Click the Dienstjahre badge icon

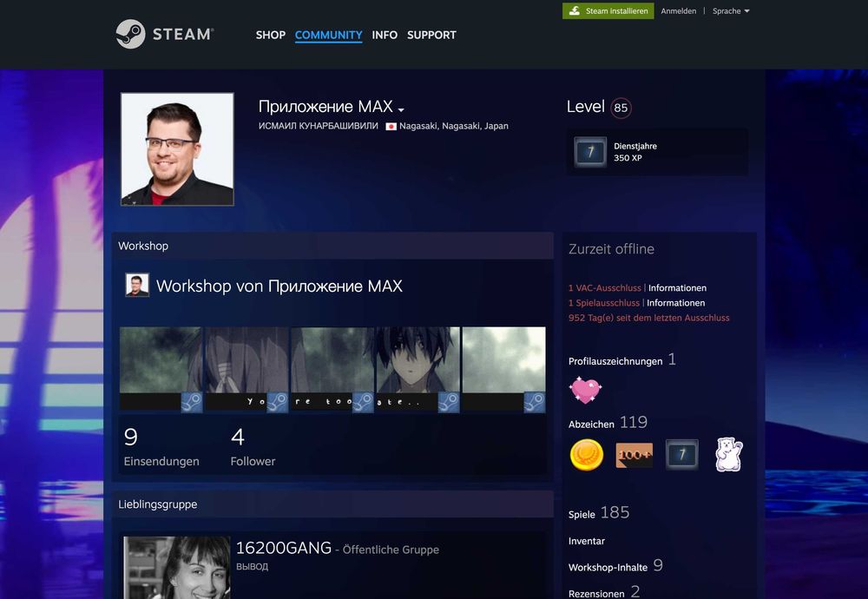coord(590,152)
